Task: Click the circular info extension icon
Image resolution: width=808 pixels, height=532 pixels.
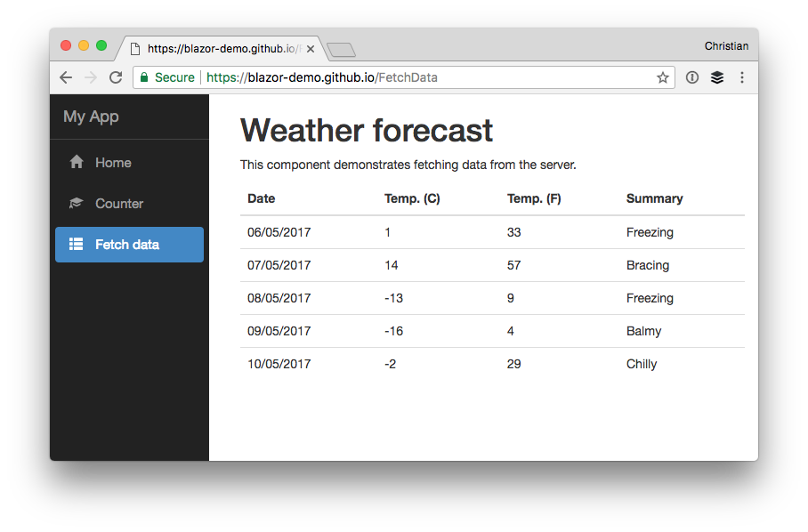Action: pos(692,77)
